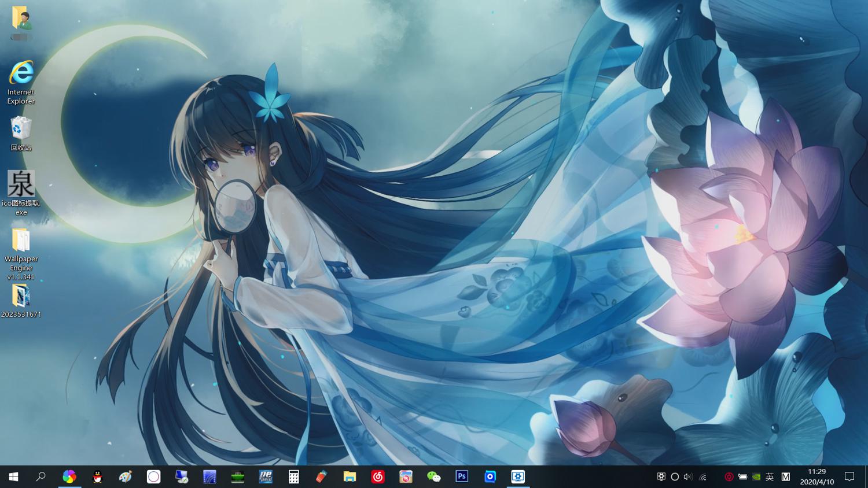Launch Photoshop from the taskbar
This screenshot has width=868, height=488.
pos(462,476)
